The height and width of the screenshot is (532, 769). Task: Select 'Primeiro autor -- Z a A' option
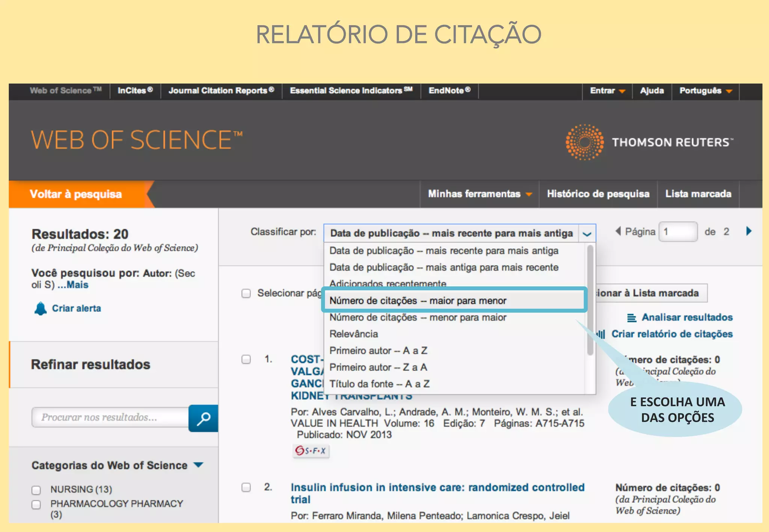point(378,367)
